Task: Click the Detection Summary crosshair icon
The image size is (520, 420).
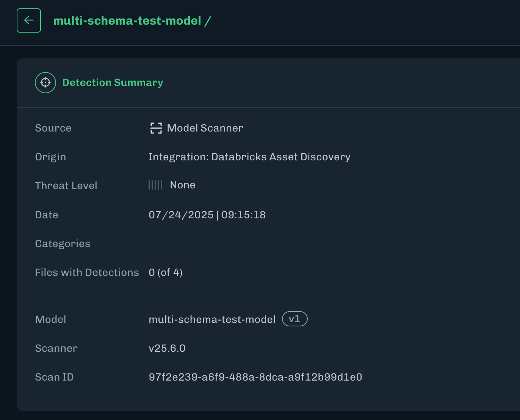Action: coord(45,83)
